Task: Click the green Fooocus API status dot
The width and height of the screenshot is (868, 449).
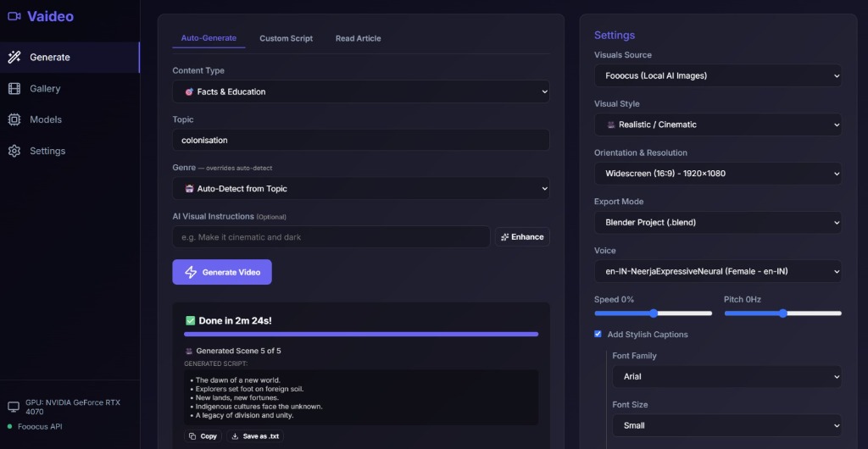Action: 10,426
